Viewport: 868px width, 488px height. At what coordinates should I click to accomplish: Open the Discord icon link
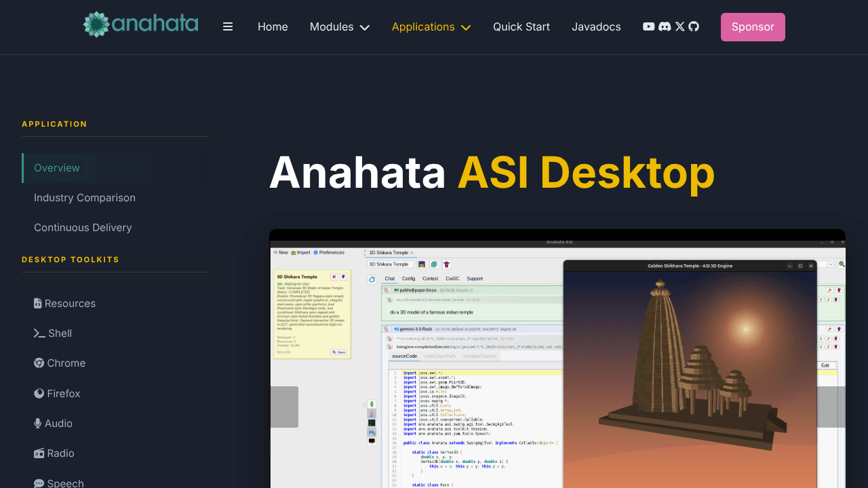[x=665, y=26]
